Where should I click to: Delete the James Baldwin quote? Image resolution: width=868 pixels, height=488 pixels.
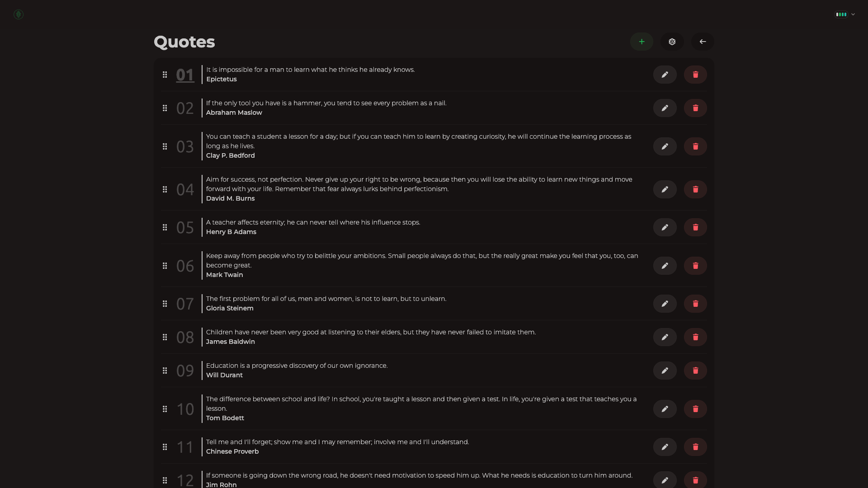click(x=695, y=337)
